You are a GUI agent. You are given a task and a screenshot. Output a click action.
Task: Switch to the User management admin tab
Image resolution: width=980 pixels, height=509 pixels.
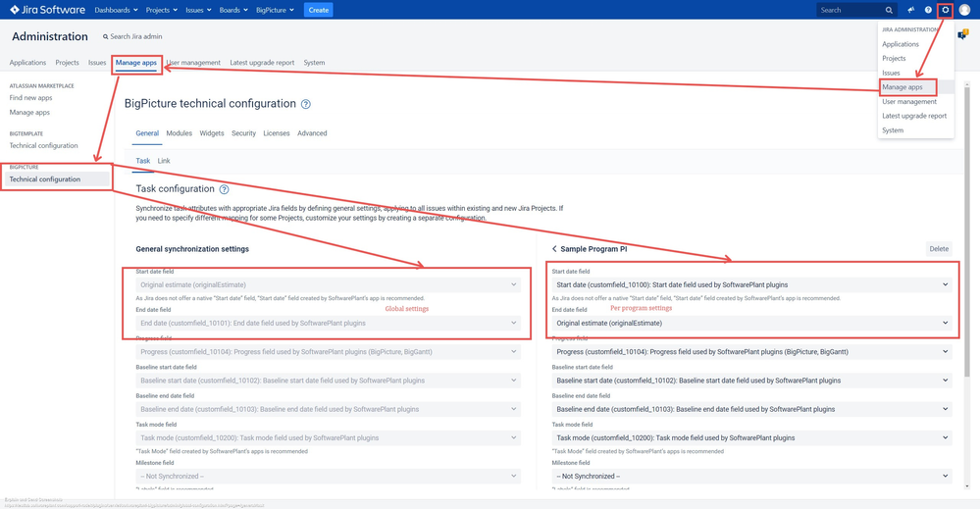[193, 63]
